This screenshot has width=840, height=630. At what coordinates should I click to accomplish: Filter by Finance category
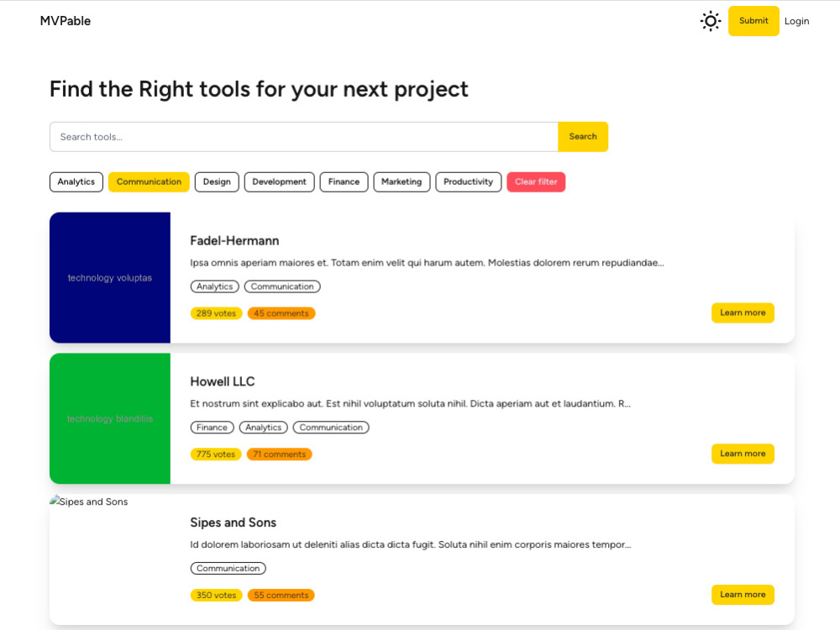[x=344, y=181]
